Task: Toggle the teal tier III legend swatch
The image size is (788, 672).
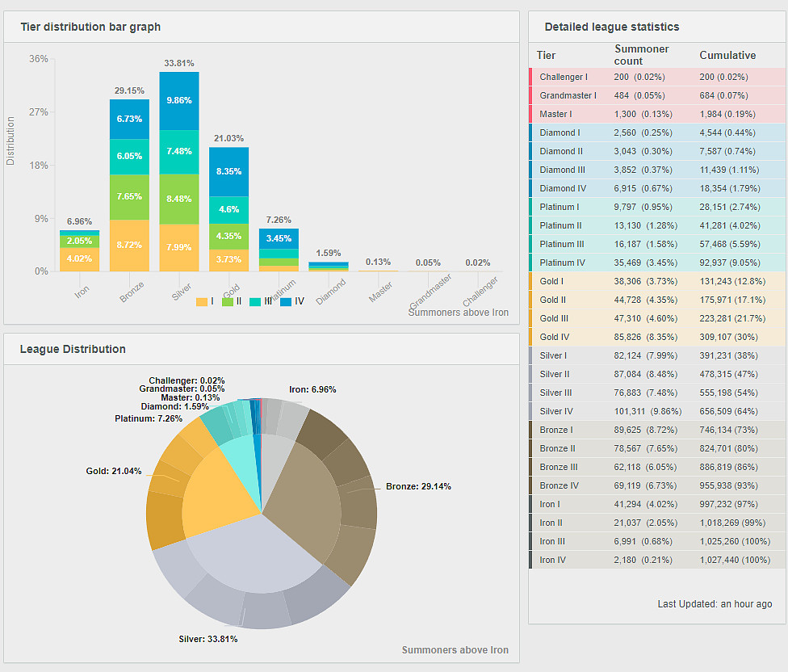Action: tap(256, 301)
